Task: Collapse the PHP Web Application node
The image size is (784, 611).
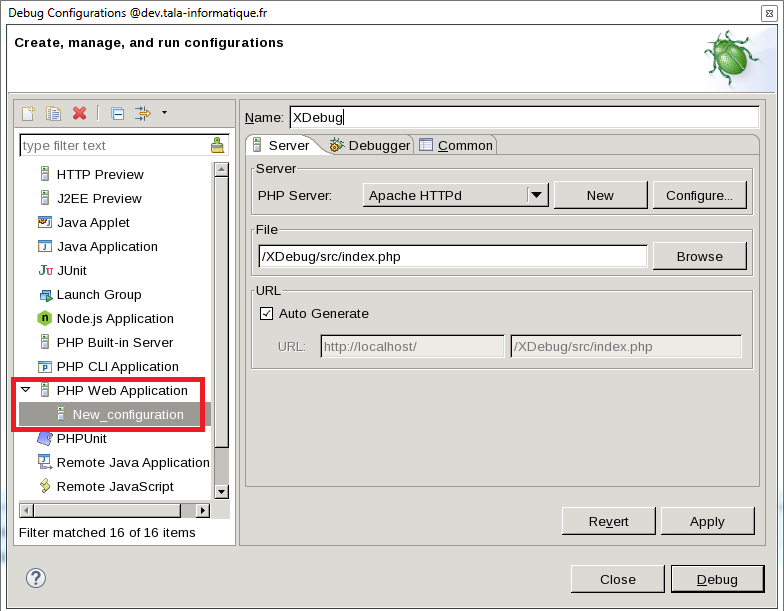Action: pyautogui.click(x=26, y=390)
